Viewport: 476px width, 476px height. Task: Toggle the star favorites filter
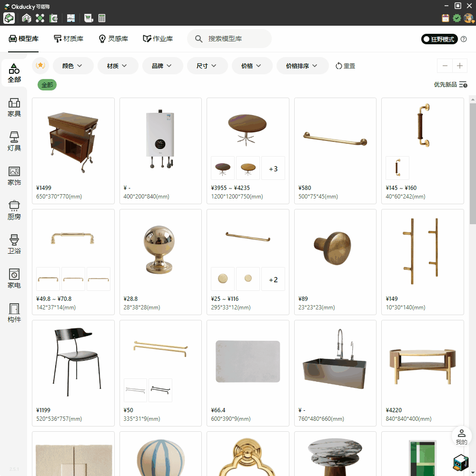point(40,66)
